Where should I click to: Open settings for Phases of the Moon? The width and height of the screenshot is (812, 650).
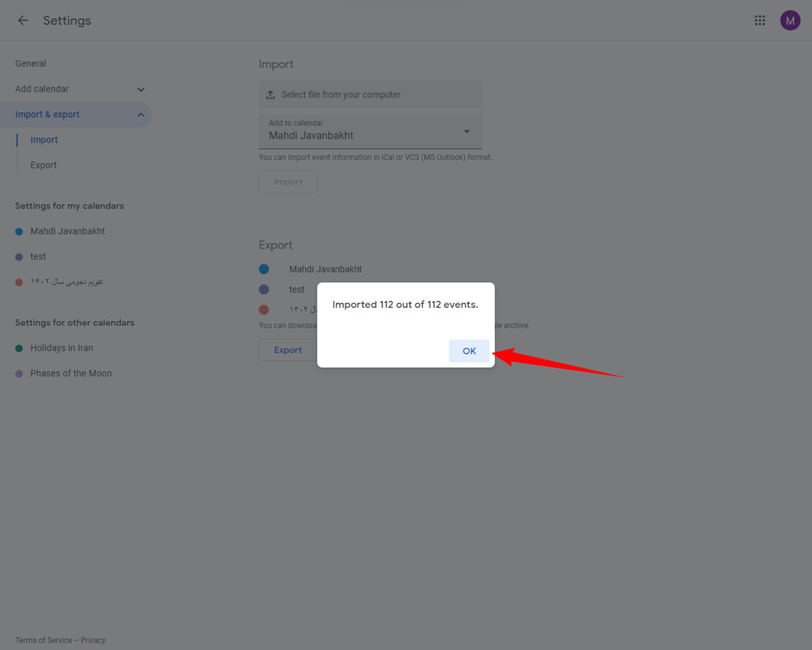71,373
